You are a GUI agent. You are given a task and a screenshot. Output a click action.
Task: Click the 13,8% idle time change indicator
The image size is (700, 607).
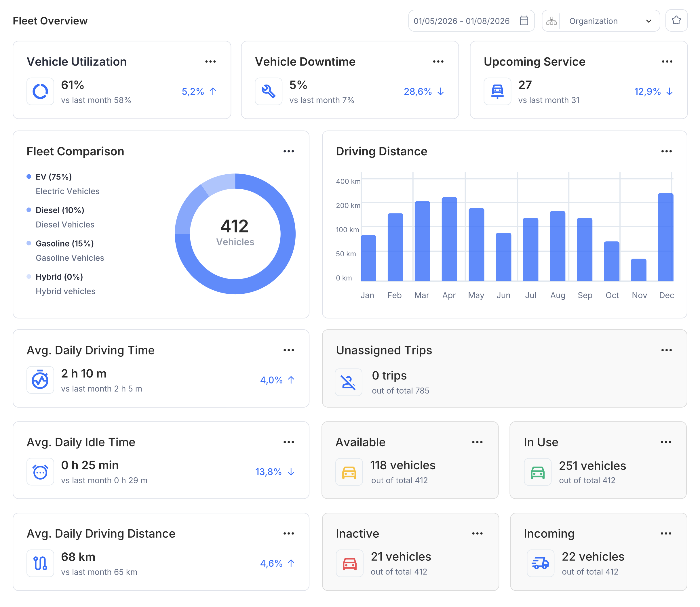point(275,472)
